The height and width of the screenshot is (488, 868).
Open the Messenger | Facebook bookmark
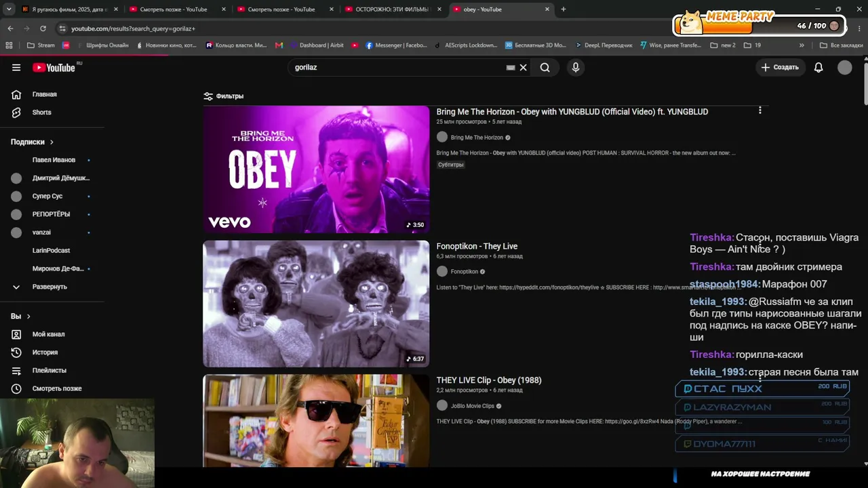point(397,45)
